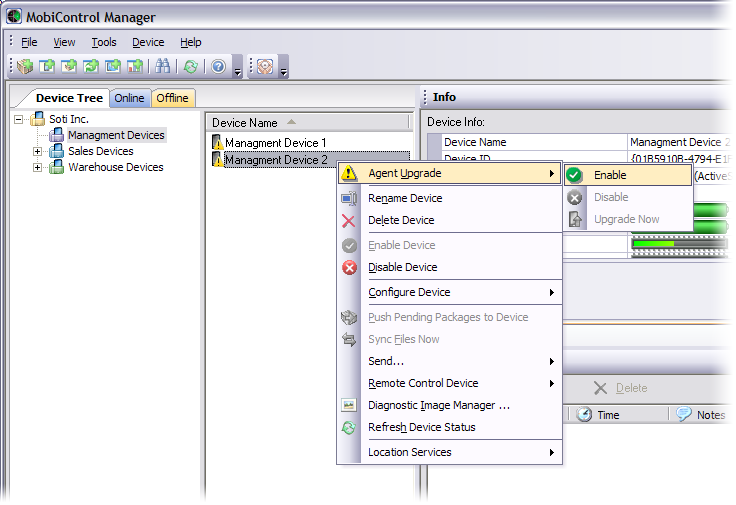Open the Help menu
Viewport: 736px width, 505px height.
pos(191,42)
